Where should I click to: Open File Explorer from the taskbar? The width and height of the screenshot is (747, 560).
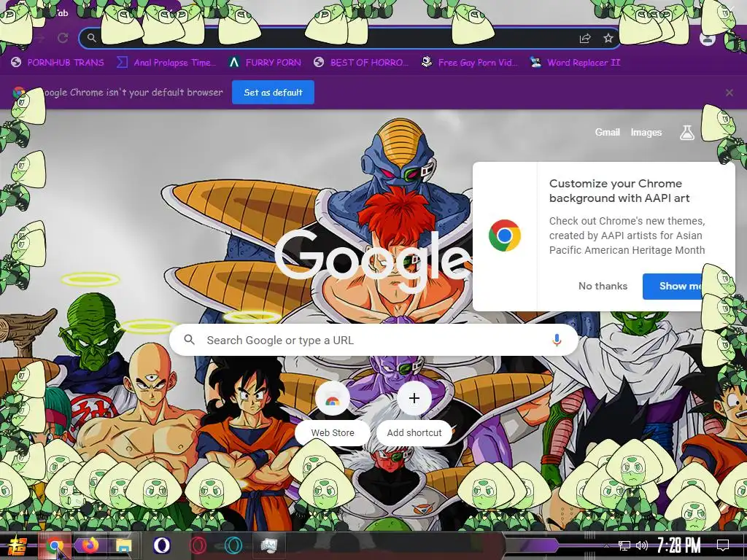[x=123, y=545]
